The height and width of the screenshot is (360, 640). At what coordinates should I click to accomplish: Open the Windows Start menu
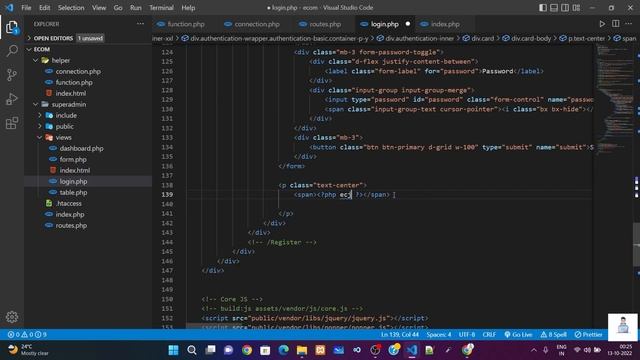[173, 350]
